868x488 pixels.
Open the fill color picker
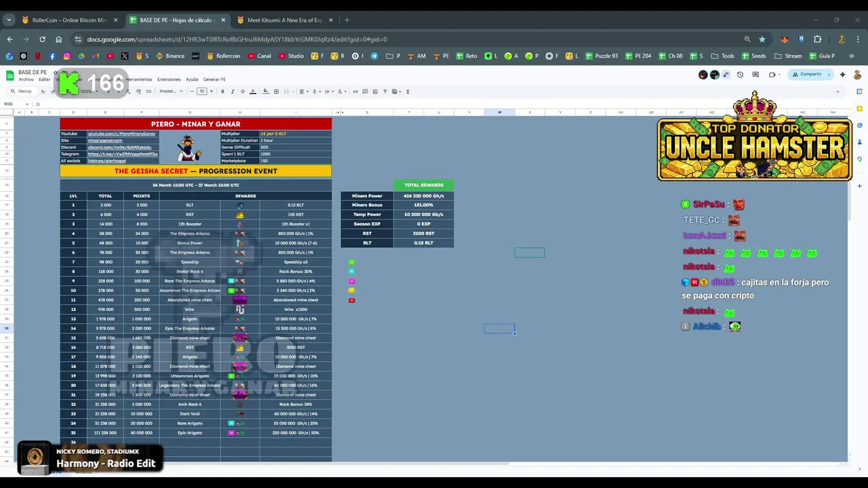(266, 91)
